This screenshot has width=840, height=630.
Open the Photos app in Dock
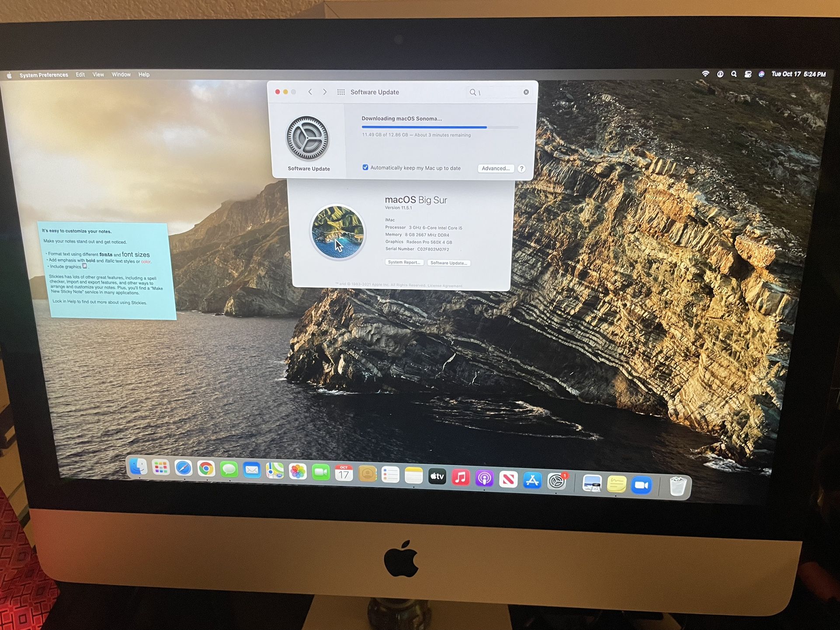(x=298, y=472)
